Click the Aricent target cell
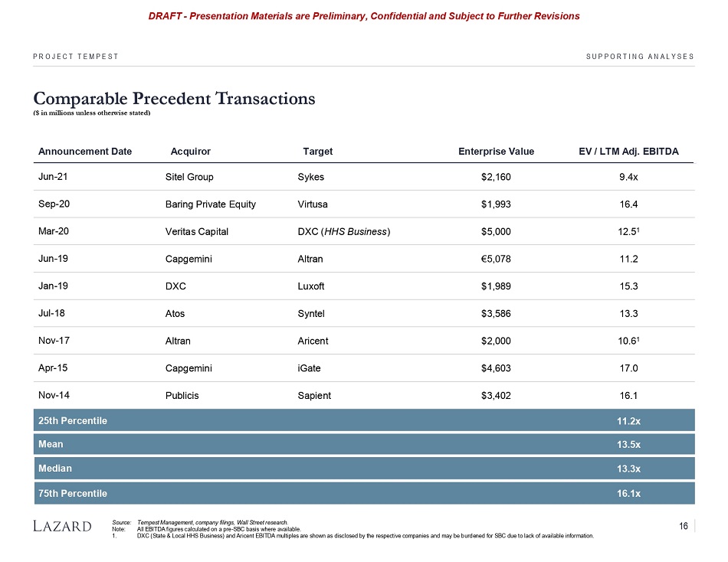This screenshot has width=728, height=562. click(x=312, y=341)
